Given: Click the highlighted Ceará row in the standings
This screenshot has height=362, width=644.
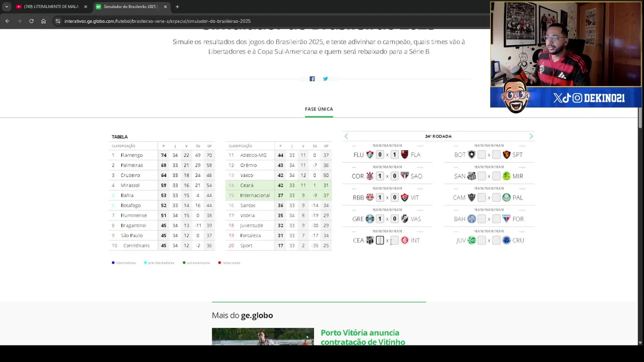Looking at the screenshot, I should [279, 185].
